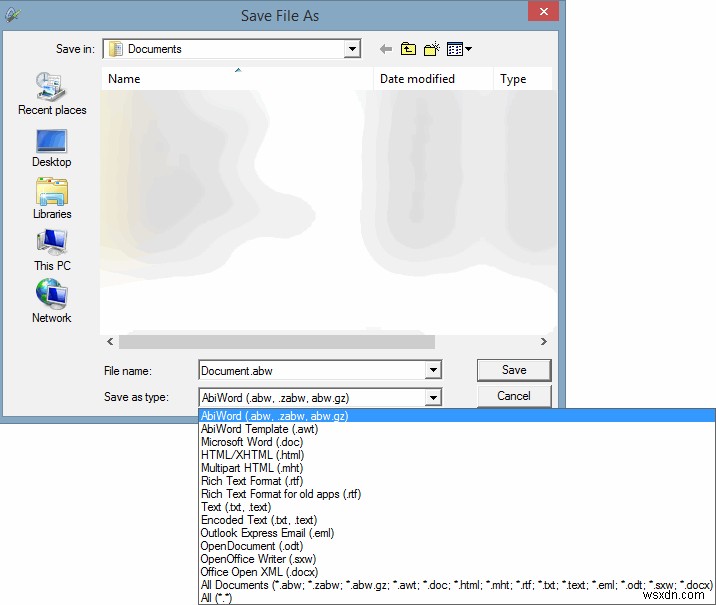Choose Microsoft Word (.doc) format
Screen dimensions: 716x605
(x=457, y=442)
